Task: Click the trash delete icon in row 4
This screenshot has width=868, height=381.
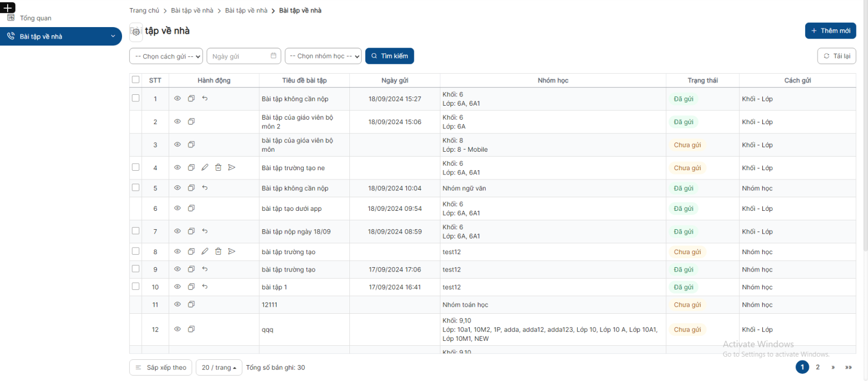Action: point(218,167)
